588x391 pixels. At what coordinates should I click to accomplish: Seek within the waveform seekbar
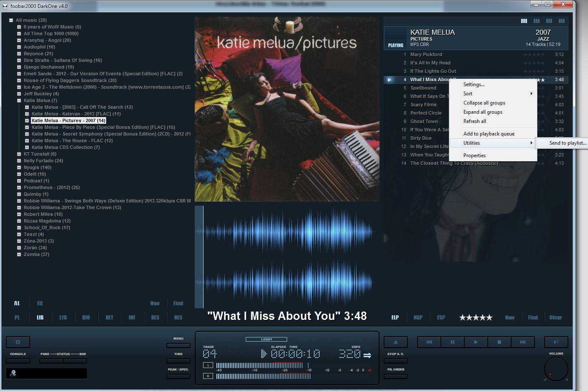click(x=287, y=257)
